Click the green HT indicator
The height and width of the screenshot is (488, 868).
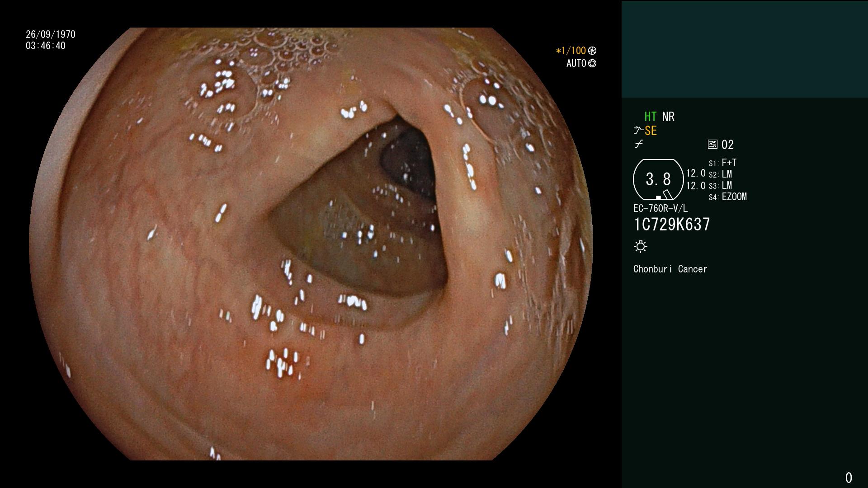(x=650, y=117)
